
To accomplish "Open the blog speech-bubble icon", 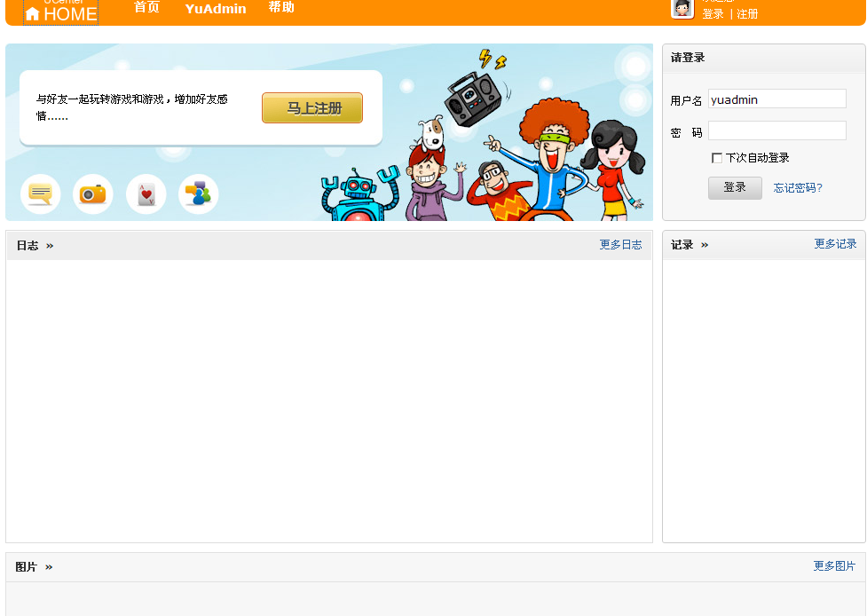I will point(40,194).
